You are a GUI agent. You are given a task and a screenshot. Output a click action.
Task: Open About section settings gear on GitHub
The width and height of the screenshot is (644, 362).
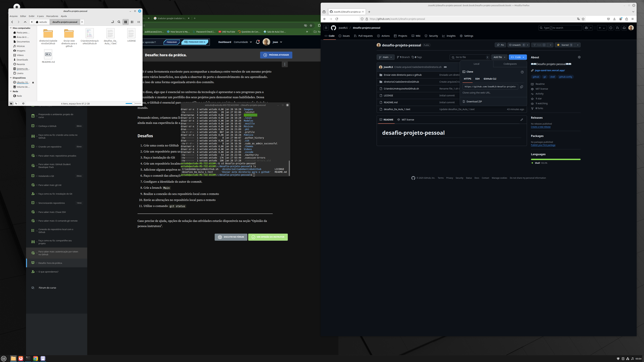click(579, 57)
